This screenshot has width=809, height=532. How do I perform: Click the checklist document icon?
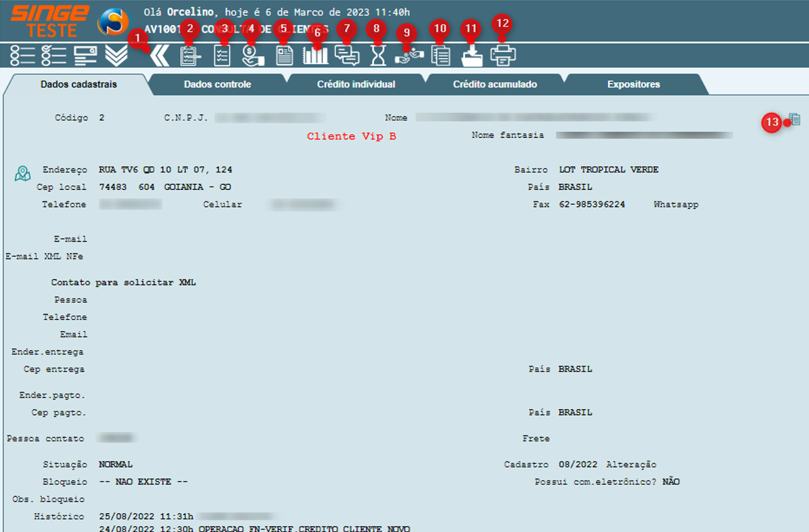(x=222, y=55)
